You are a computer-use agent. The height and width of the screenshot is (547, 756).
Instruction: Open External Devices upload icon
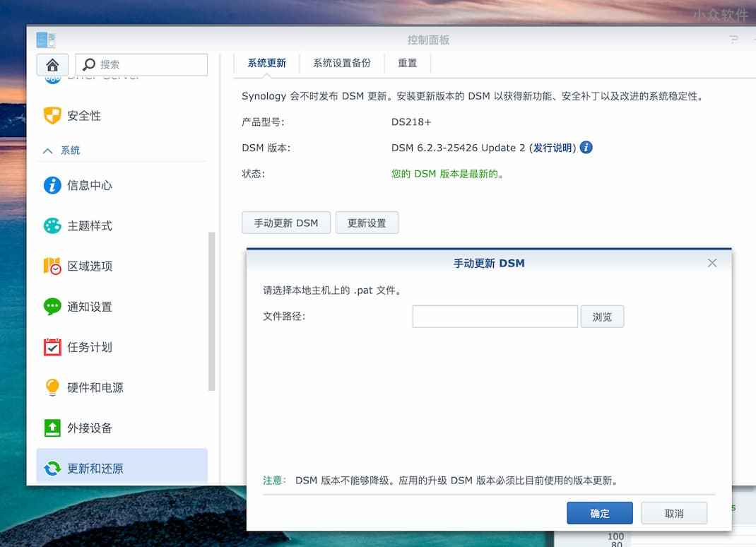point(52,428)
